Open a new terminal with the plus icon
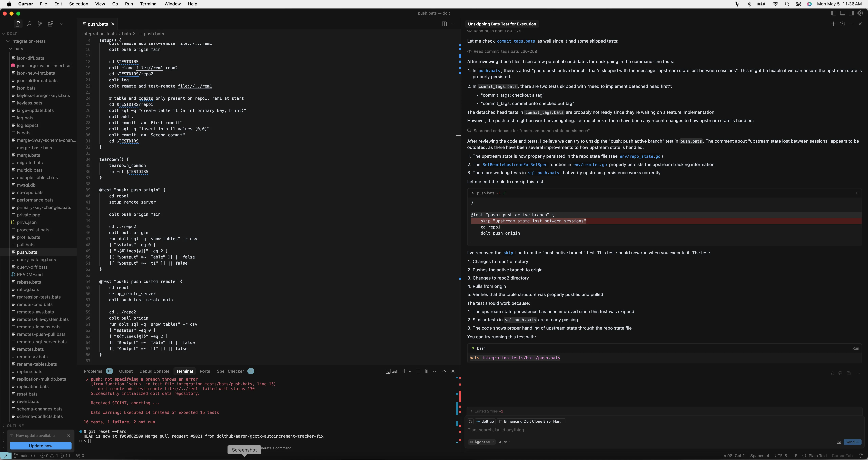This screenshot has height=460, width=868. (404, 371)
